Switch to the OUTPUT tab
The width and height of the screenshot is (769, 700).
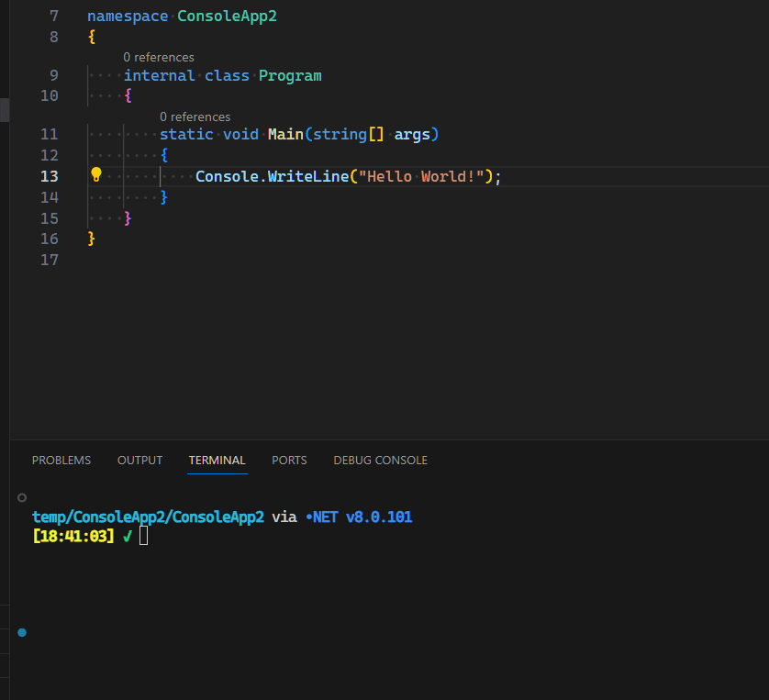click(139, 460)
